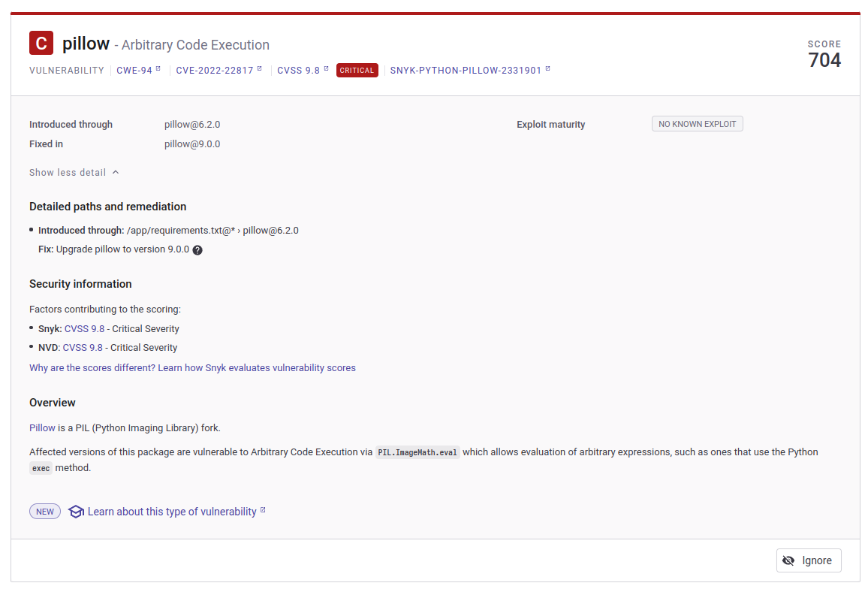The height and width of the screenshot is (592, 868).
Task: Click the eye-slash icon inside the Ignore button
Action: click(789, 560)
